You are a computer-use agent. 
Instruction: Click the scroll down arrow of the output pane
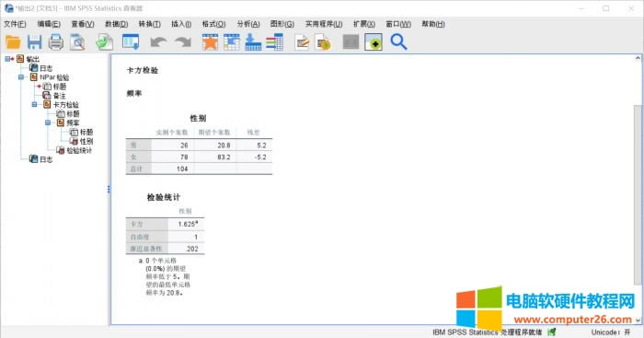point(638,321)
